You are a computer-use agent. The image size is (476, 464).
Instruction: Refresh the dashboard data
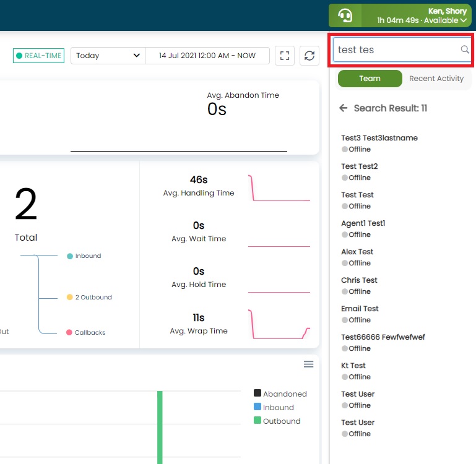[309, 56]
